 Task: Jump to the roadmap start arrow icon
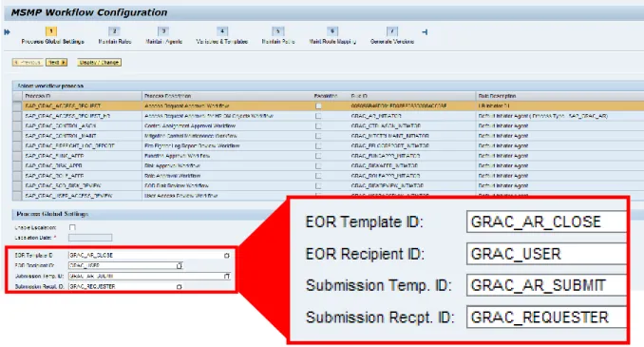pos(7,32)
